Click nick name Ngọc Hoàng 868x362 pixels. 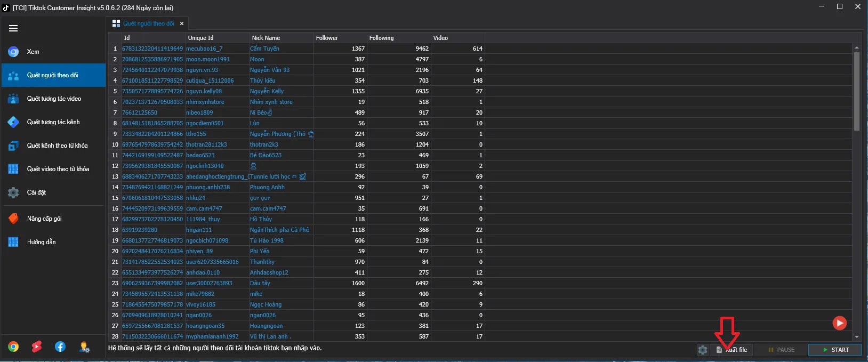point(266,304)
